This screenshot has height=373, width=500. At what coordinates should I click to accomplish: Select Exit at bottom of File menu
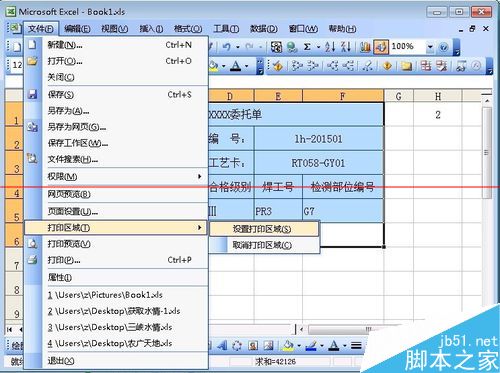(116, 360)
